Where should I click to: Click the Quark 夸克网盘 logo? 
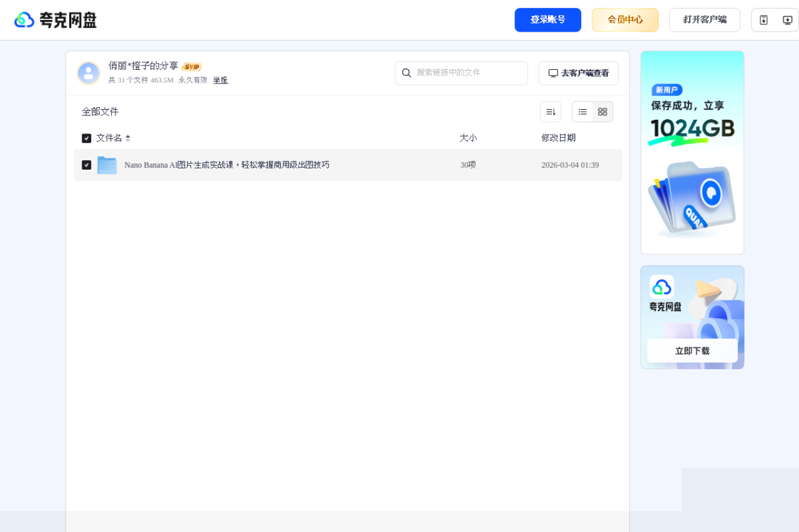55,19
